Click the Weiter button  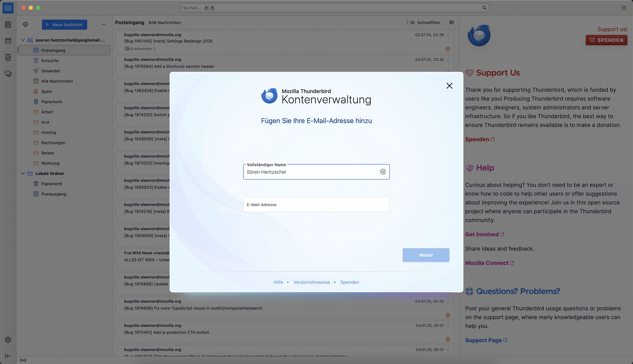[x=426, y=255]
